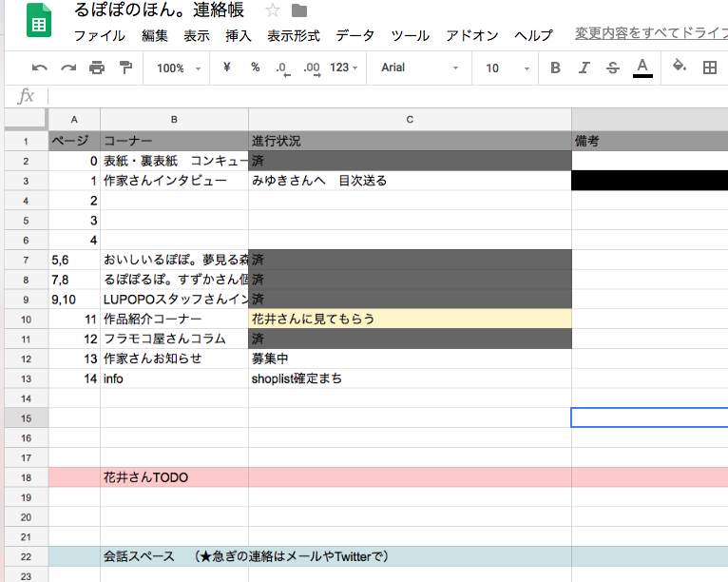Select cell 募集中

click(410, 359)
